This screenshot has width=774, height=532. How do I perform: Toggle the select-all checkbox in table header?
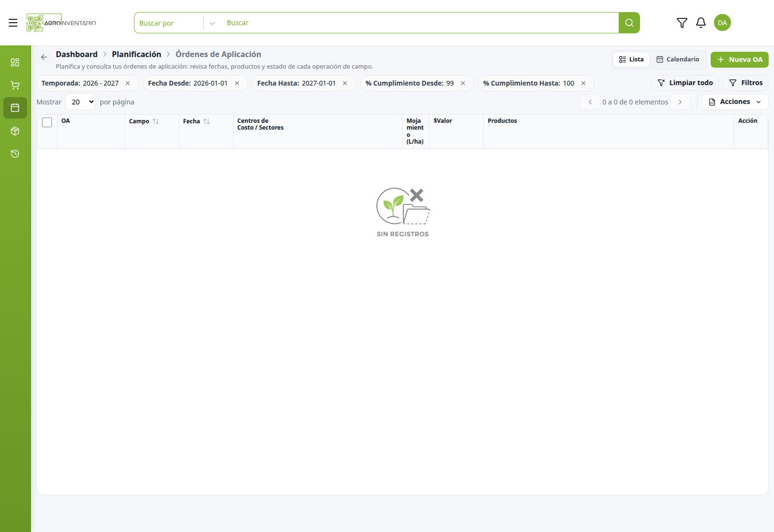tap(47, 122)
